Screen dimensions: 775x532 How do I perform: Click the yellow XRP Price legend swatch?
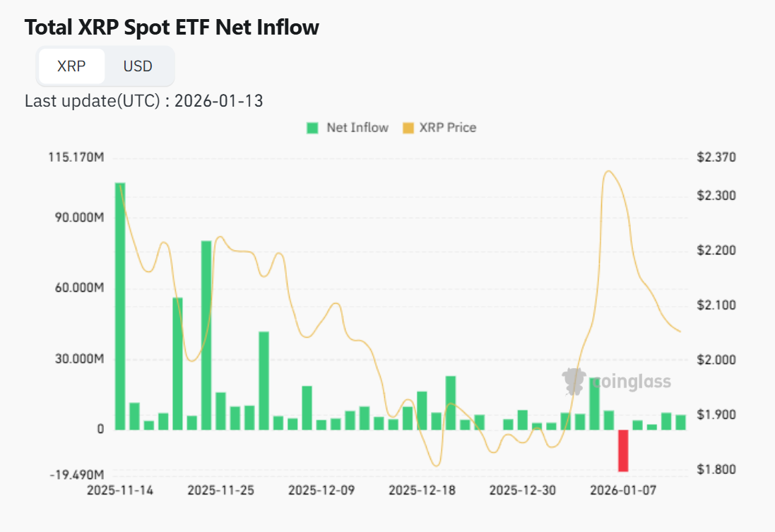click(408, 128)
